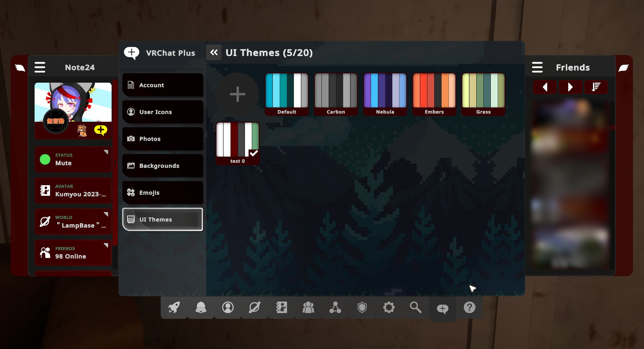The height and width of the screenshot is (349, 644).
Task: Expand the Status card disclosure triangle
Action: (x=106, y=152)
